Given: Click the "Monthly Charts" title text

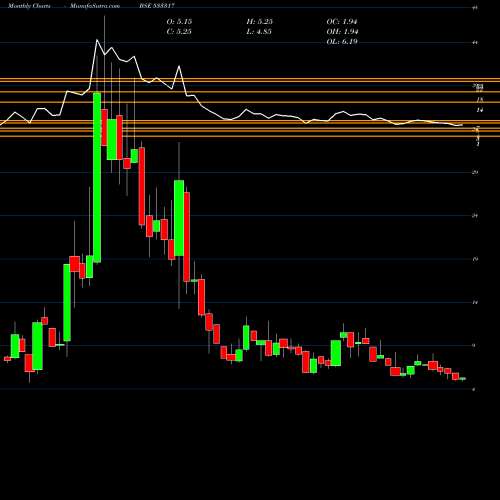Looking at the screenshot, I should click(x=29, y=6).
